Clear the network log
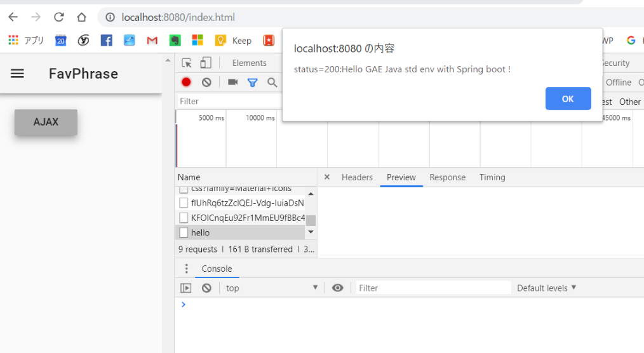The image size is (644, 353). pos(206,82)
